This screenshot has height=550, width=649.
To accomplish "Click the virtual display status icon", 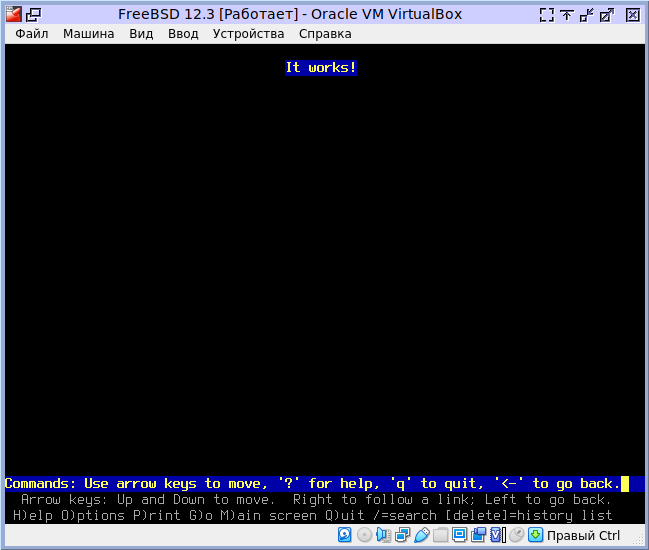I will tap(459, 535).
